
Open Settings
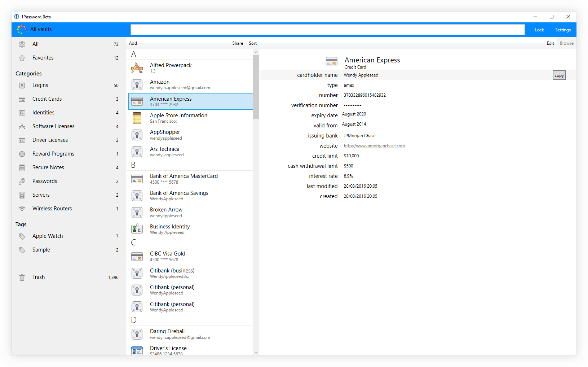pyautogui.click(x=563, y=30)
